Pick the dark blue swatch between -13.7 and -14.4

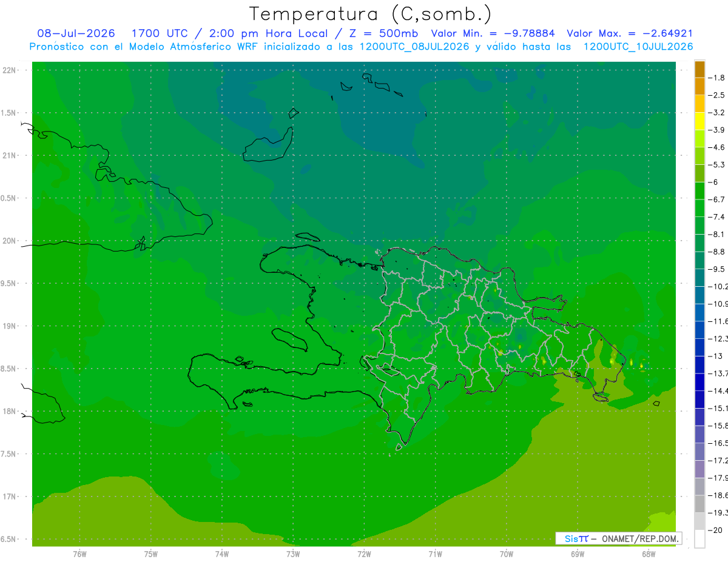(699, 382)
